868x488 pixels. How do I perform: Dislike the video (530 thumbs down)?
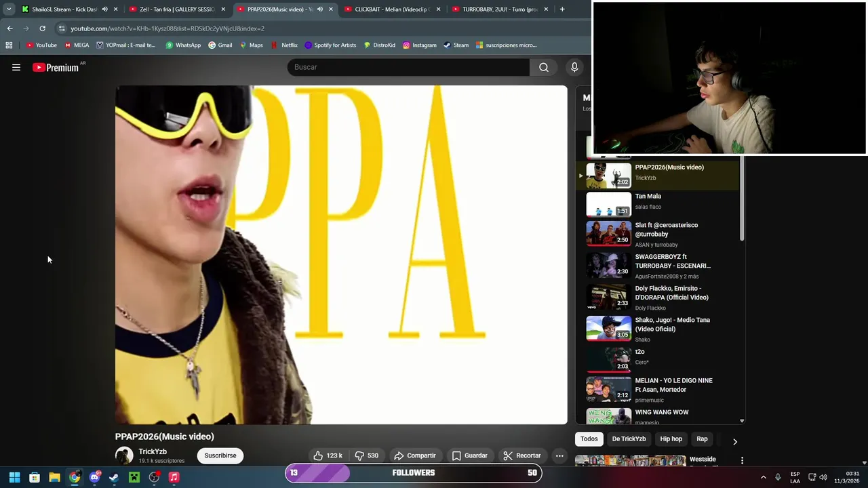(x=367, y=455)
